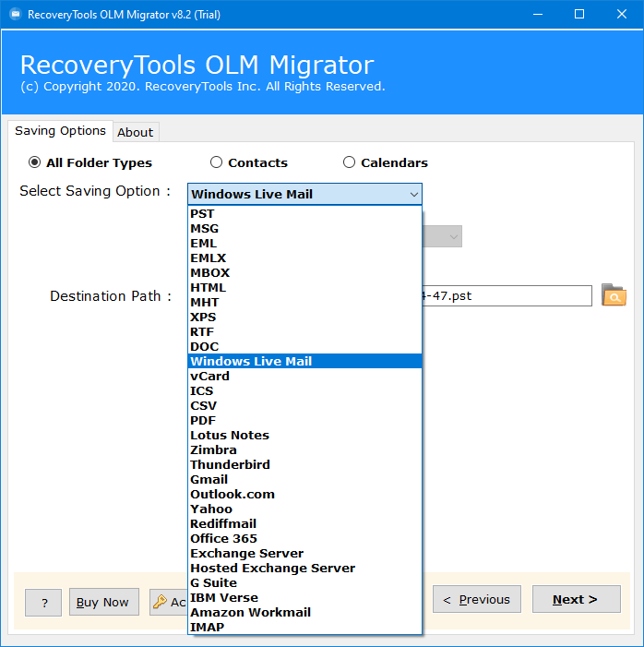Pick Amazon Workmail option
The height and width of the screenshot is (647, 644).
click(x=304, y=612)
